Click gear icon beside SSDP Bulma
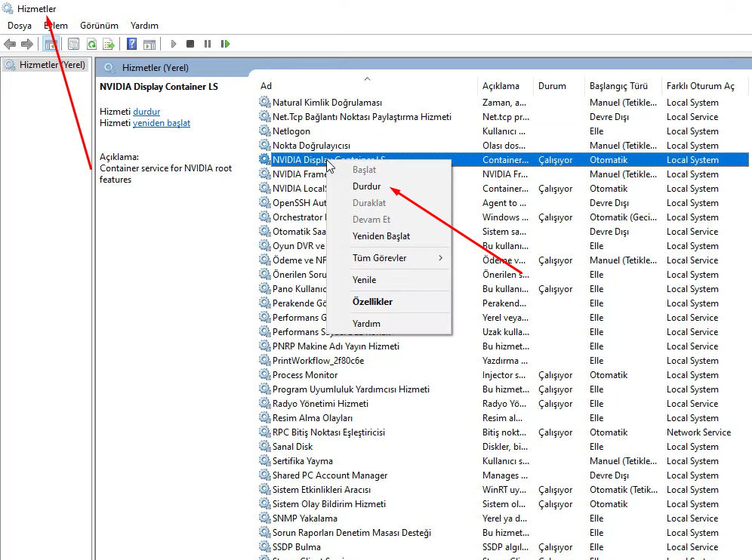The height and width of the screenshot is (560, 752). point(265,546)
